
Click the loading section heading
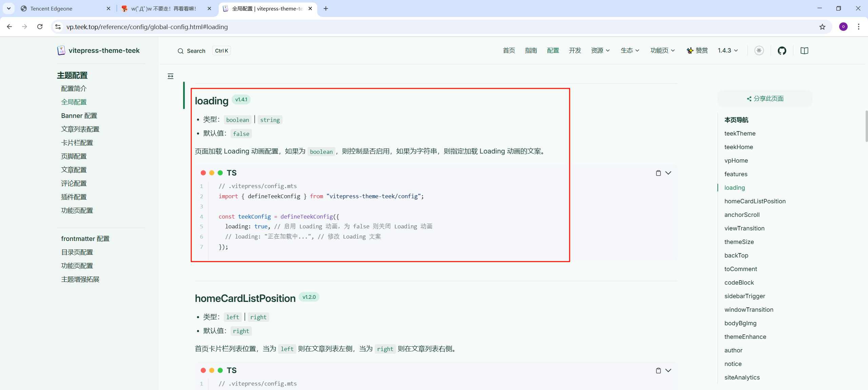212,101
